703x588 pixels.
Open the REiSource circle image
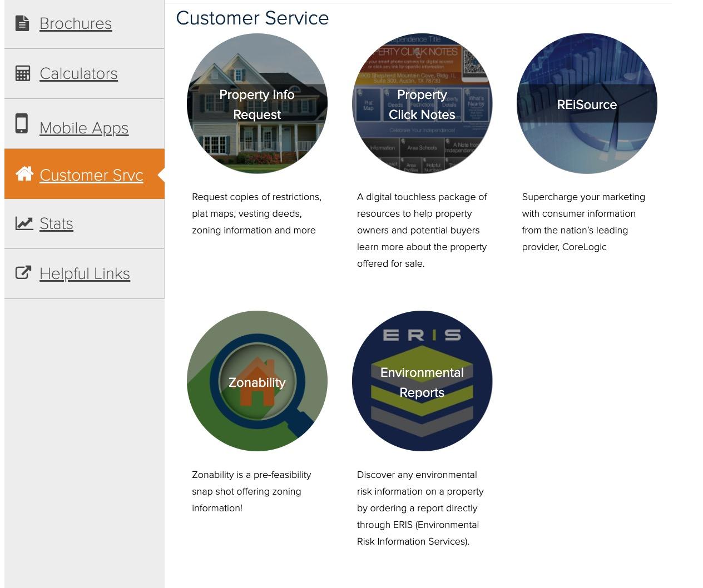click(x=587, y=103)
